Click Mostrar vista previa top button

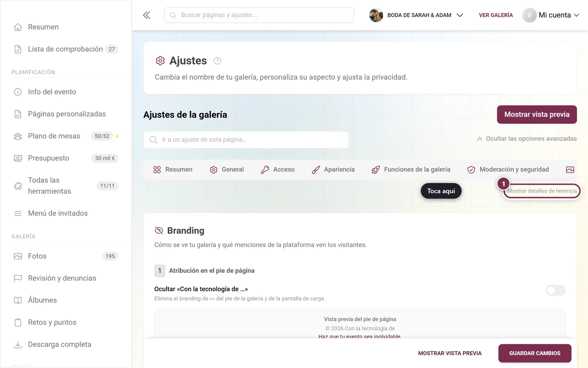tap(537, 114)
